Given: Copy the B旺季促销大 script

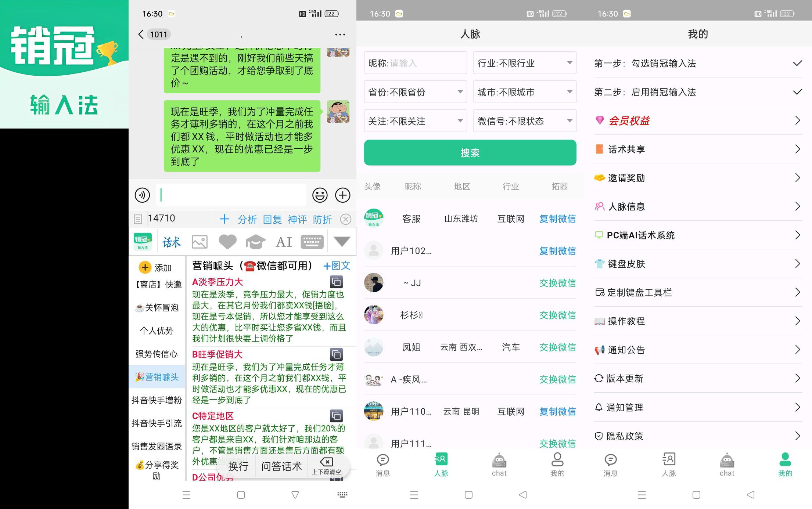Looking at the screenshot, I should tap(336, 354).
